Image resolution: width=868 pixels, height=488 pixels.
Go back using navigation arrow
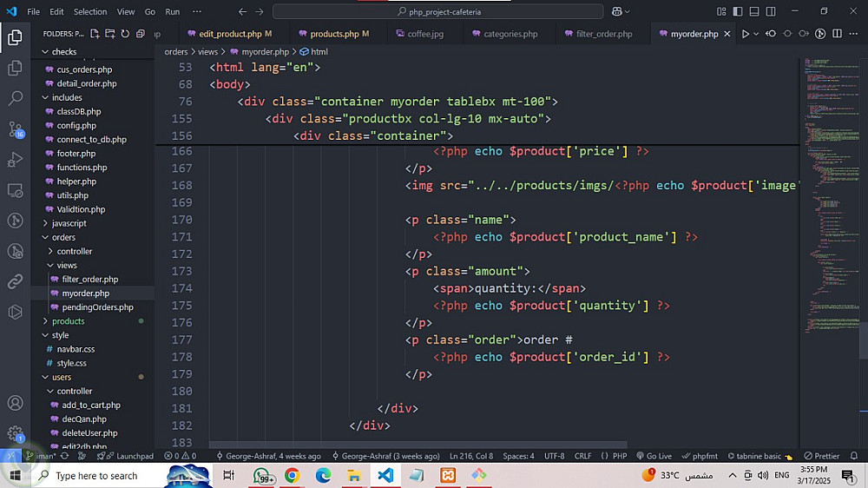pos(242,11)
